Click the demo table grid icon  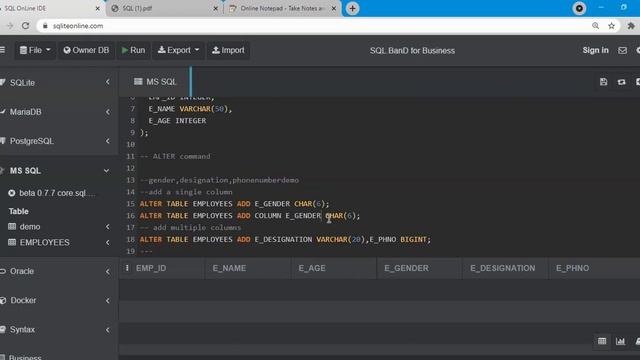pyautogui.click(x=12, y=227)
